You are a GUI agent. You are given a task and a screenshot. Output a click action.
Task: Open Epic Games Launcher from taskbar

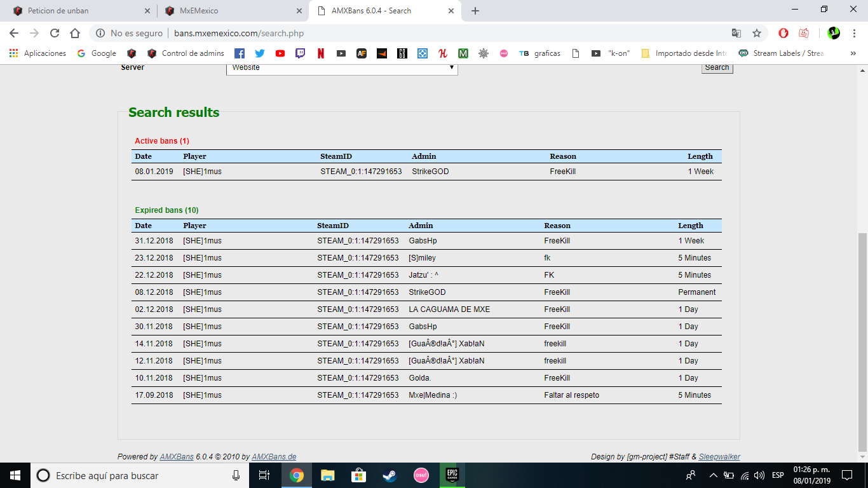click(x=452, y=475)
